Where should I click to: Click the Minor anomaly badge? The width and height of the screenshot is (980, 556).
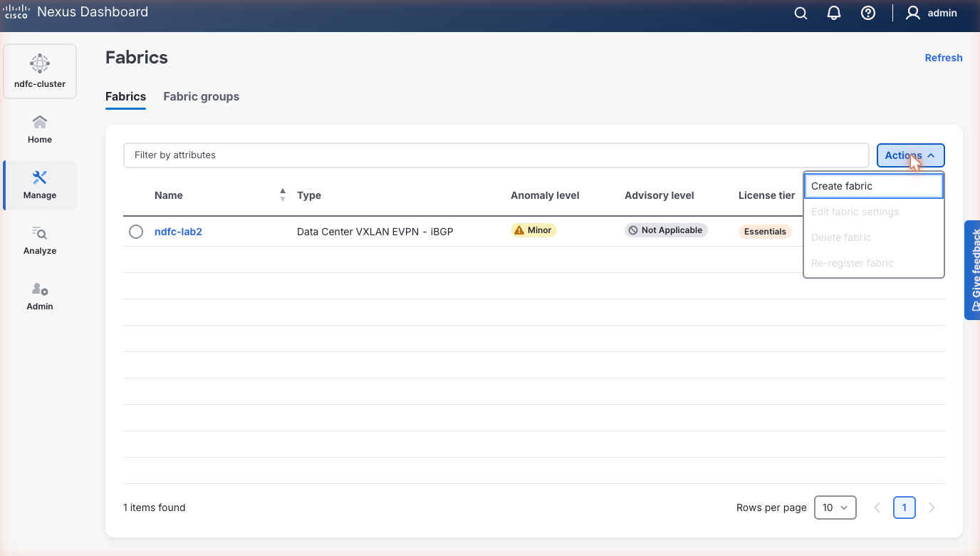coord(533,230)
